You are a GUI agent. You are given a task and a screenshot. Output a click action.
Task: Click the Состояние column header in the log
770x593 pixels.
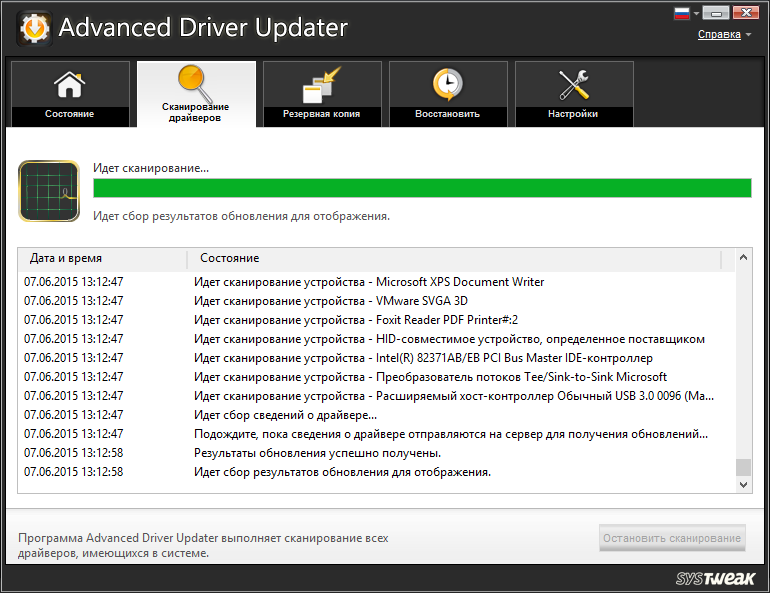tap(454, 258)
